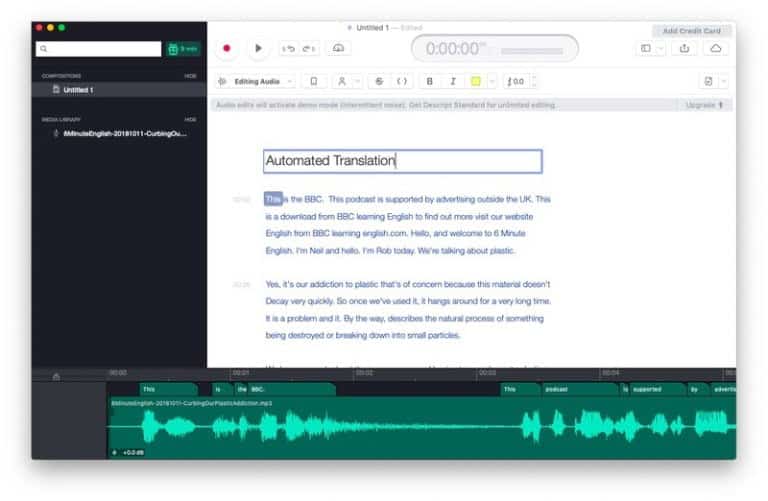The width and height of the screenshot is (768, 501).
Task: Click the 0:00:00 playback time display
Action: point(455,48)
